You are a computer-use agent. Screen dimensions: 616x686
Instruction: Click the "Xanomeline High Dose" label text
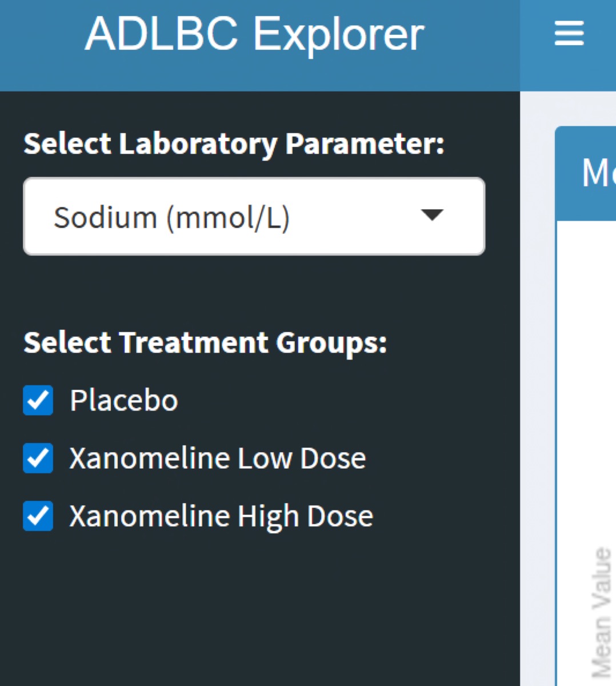click(x=221, y=516)
